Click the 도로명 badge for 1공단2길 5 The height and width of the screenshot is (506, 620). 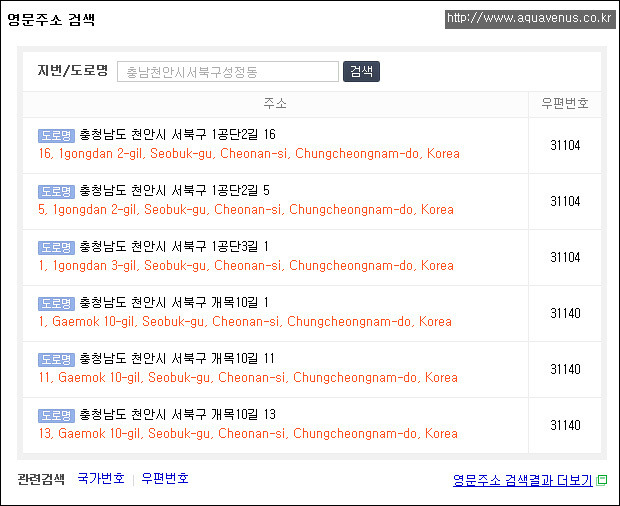tap(56, 192)
